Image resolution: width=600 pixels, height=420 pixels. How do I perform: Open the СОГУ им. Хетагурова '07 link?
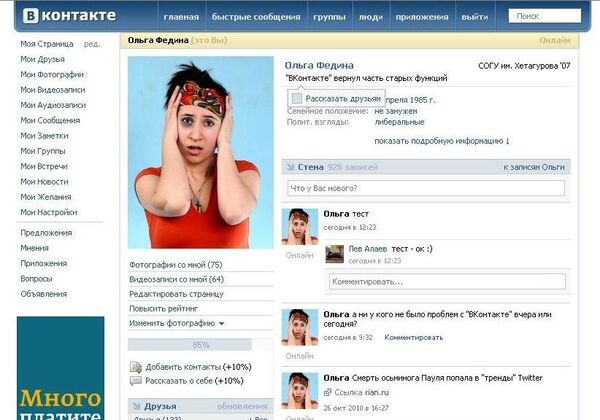[x=524, y=66]
